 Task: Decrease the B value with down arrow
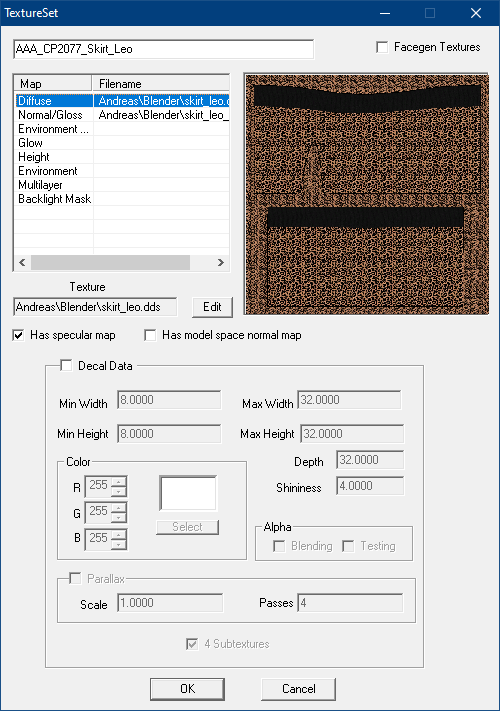click(x=119, y=544)
